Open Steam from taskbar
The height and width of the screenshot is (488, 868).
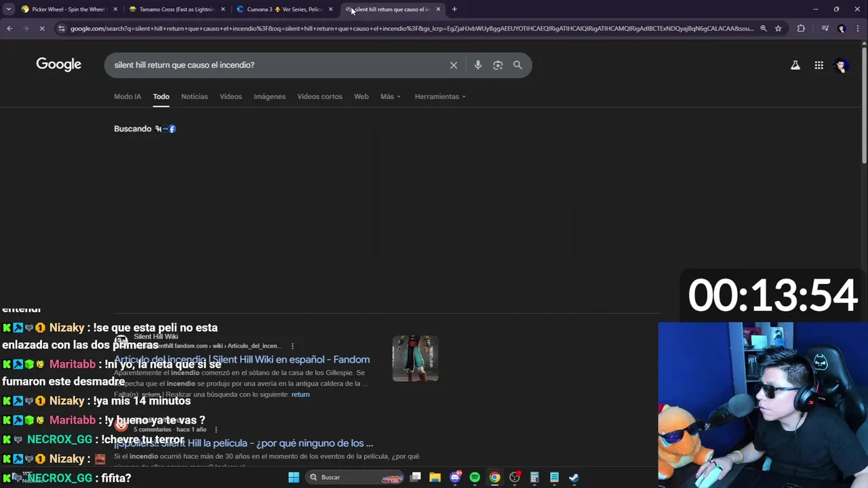point(574,477)
